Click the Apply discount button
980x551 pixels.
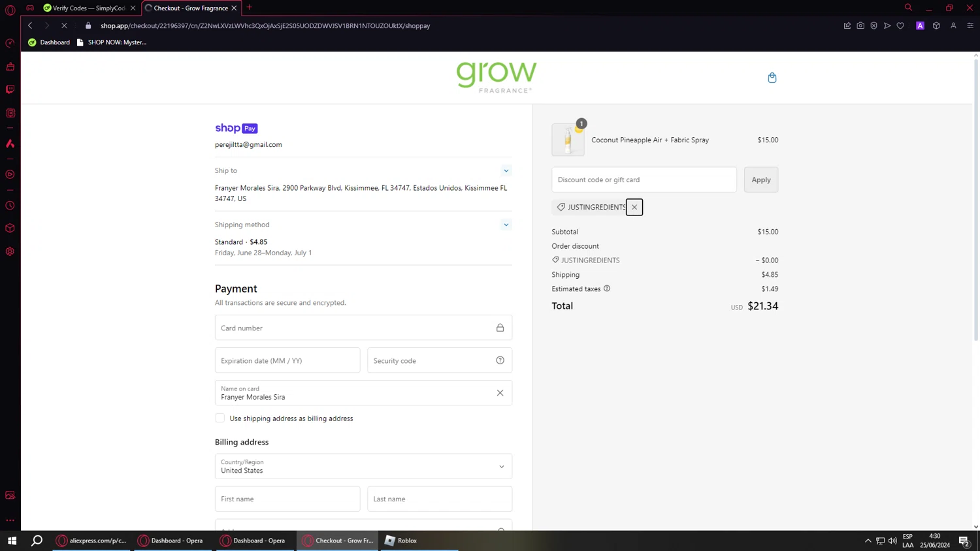point(761,180)
